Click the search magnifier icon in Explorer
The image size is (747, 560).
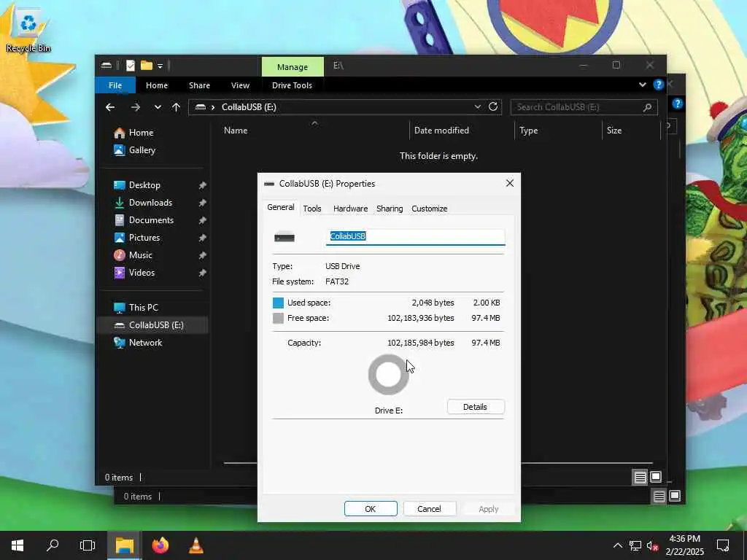click(x=647, y=108)
